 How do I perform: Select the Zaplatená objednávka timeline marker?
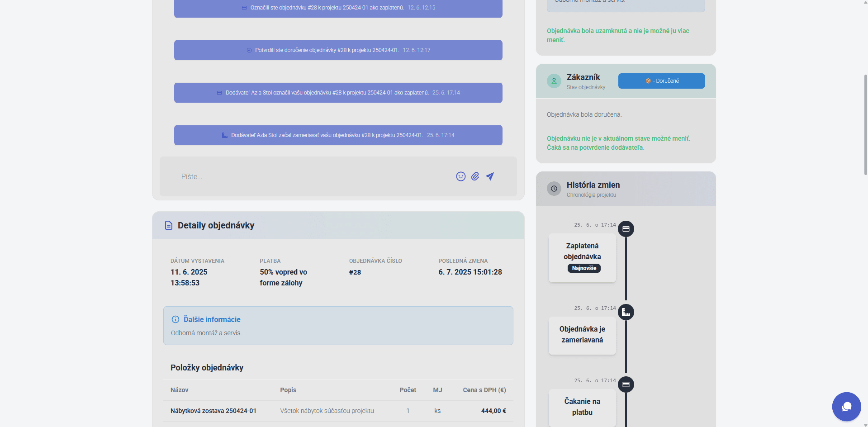coord(626,229)
